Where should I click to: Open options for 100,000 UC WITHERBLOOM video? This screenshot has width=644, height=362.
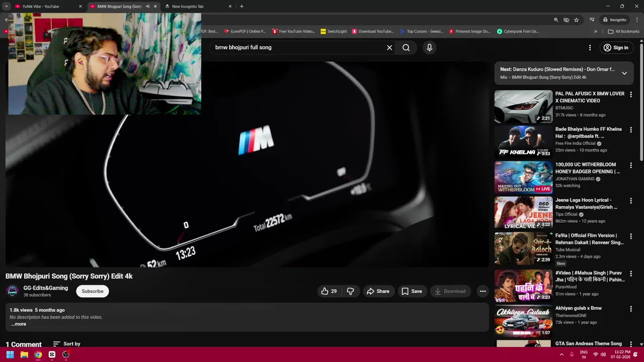pos(631,165)
